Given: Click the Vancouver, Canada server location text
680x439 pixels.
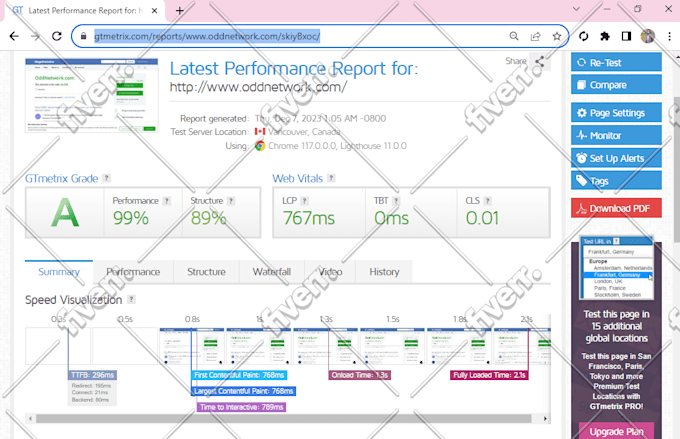Looking at the screenshot, I should 304,131.
